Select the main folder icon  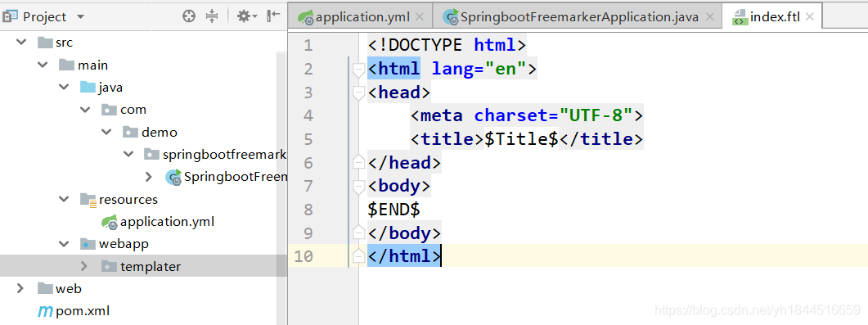66,65
